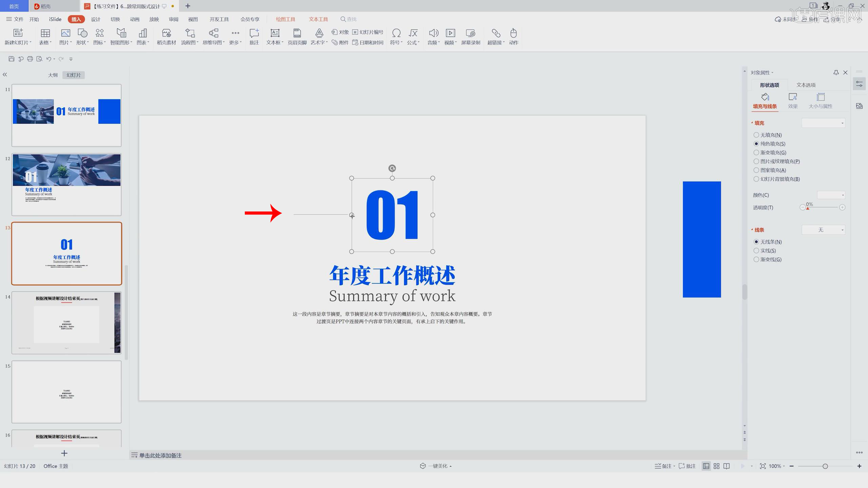Insert a text box via 文本框 icon
This screenshot has height=488, width=868.
[x=275, y=33]
